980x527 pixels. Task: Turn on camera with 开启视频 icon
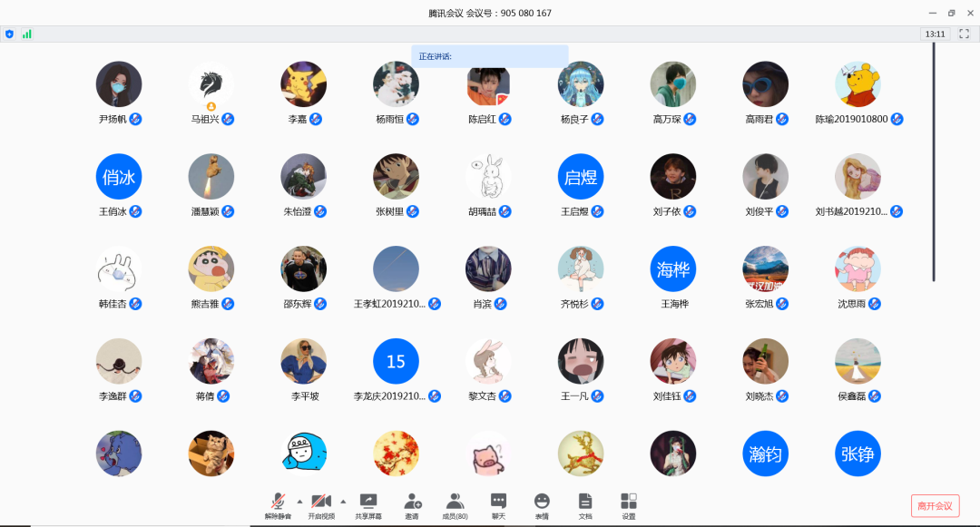pyautogui.click(x=321, y=502)
